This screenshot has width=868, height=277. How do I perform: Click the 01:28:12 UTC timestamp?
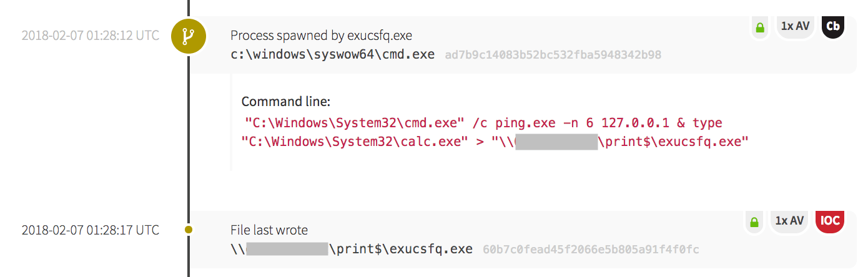pyautogui.click(x=91, y=36)
